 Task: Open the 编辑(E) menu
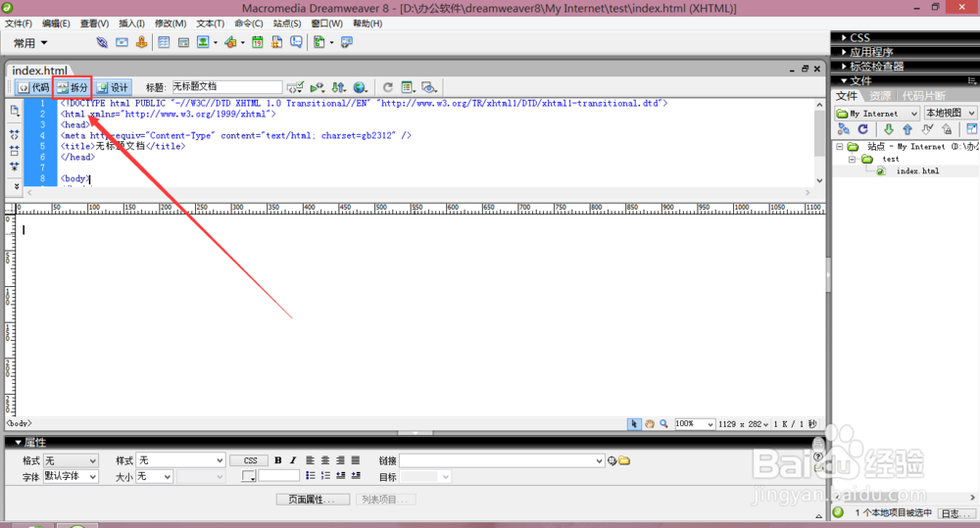click(56, 24)
